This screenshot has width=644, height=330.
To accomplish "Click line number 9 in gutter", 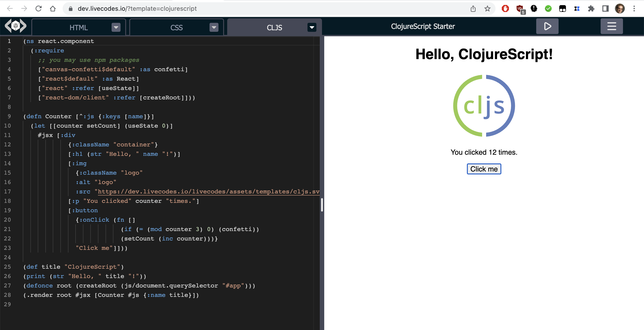I will 9,116.
